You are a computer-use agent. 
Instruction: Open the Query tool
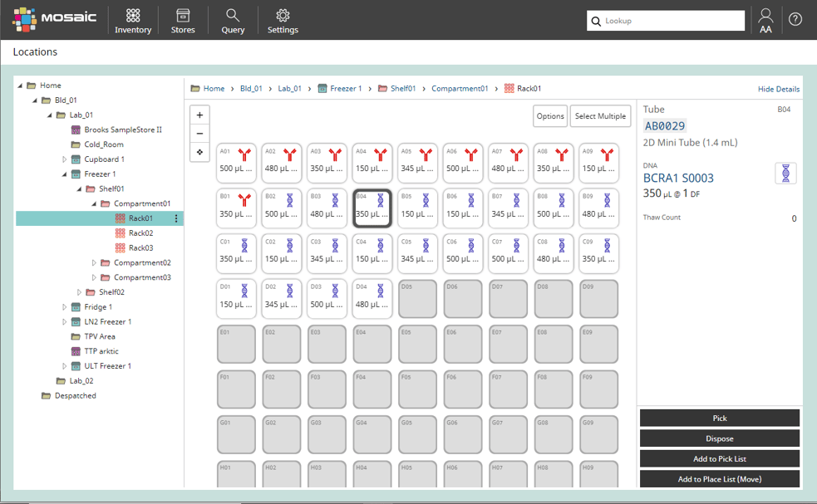[x=233, y=20]
